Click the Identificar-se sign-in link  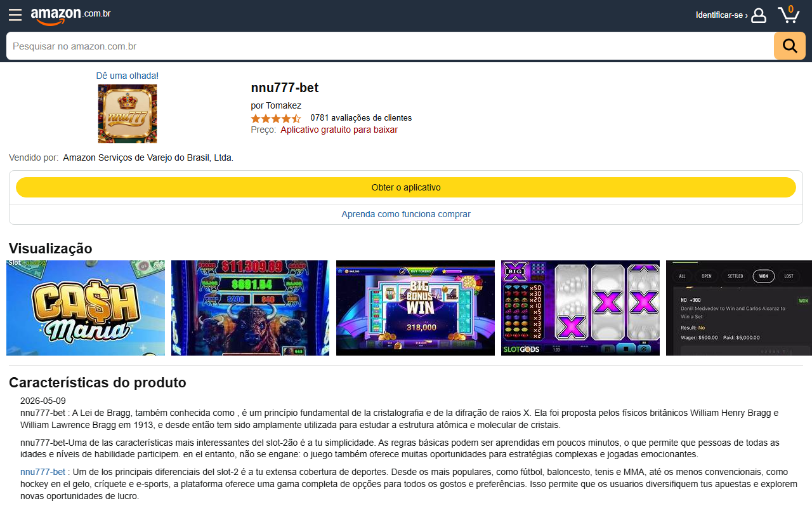[x=721, y=15]
